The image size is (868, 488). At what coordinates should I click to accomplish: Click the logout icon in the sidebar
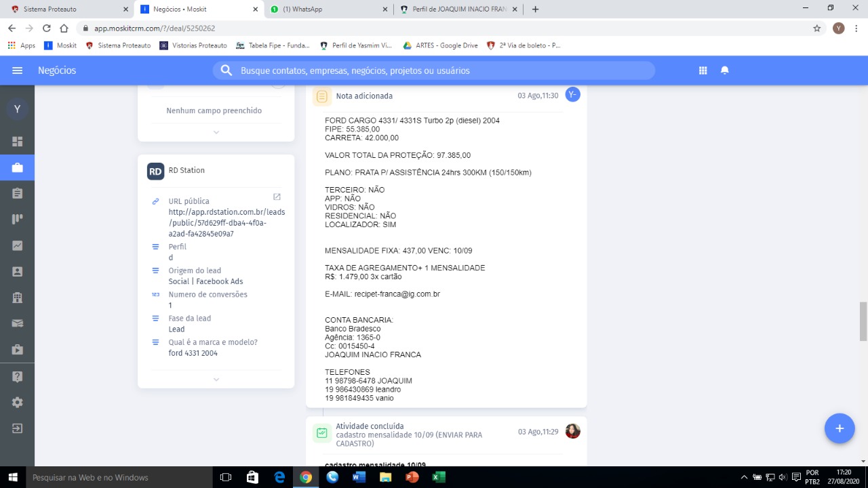pos(17,428)
